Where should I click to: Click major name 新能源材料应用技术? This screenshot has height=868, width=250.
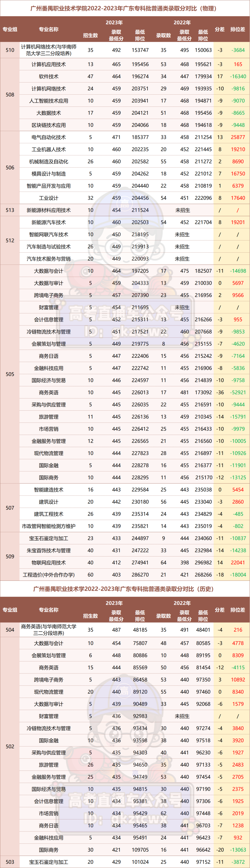pyautogui.click(x=49, y=210)
